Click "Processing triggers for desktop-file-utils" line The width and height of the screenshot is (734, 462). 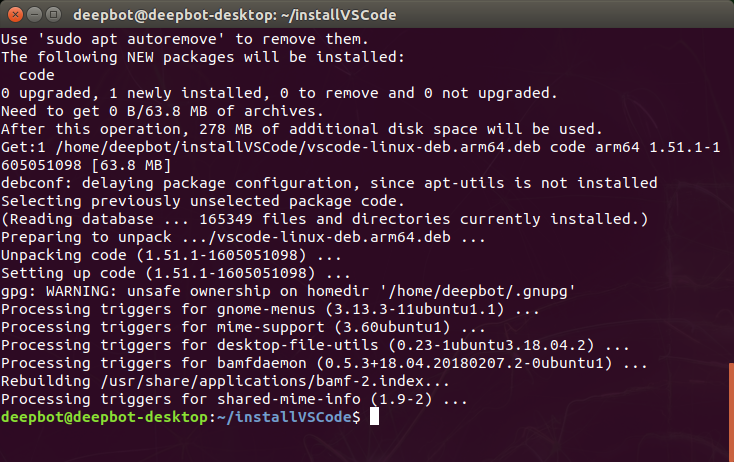[316, 345]
